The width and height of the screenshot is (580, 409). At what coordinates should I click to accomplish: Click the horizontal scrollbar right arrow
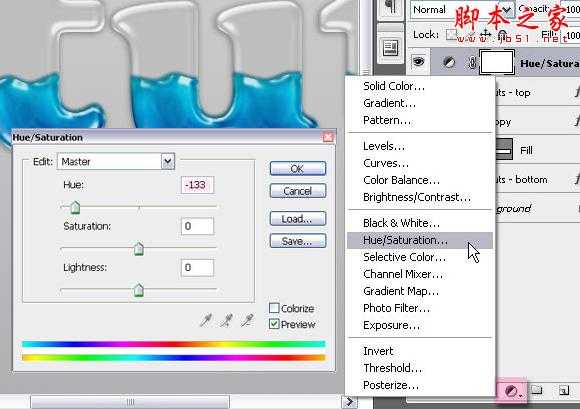point(349,402)
